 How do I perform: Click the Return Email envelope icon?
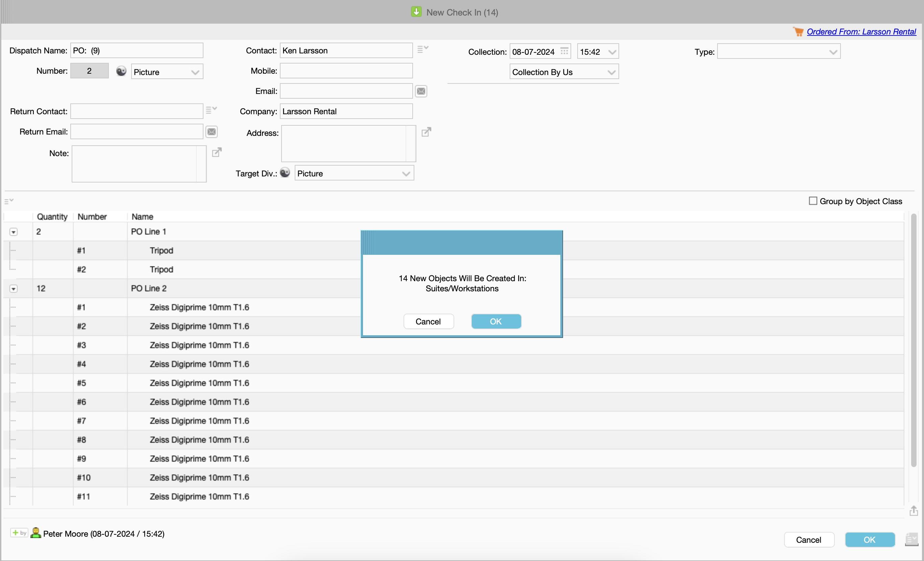(x=212, y=131)
